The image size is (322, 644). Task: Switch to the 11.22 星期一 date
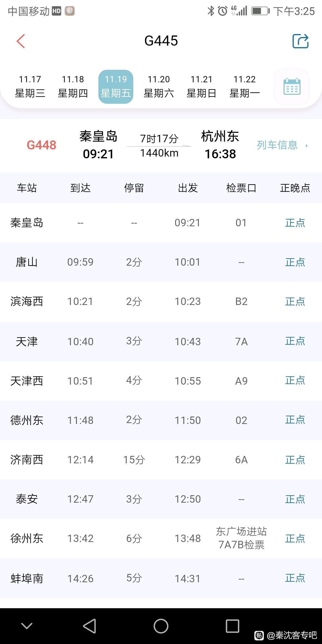pyautogui.click(x=244, y=87)
